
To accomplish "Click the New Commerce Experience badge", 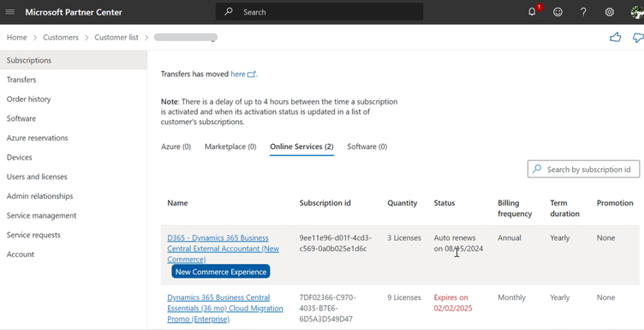I will point(221,272).
